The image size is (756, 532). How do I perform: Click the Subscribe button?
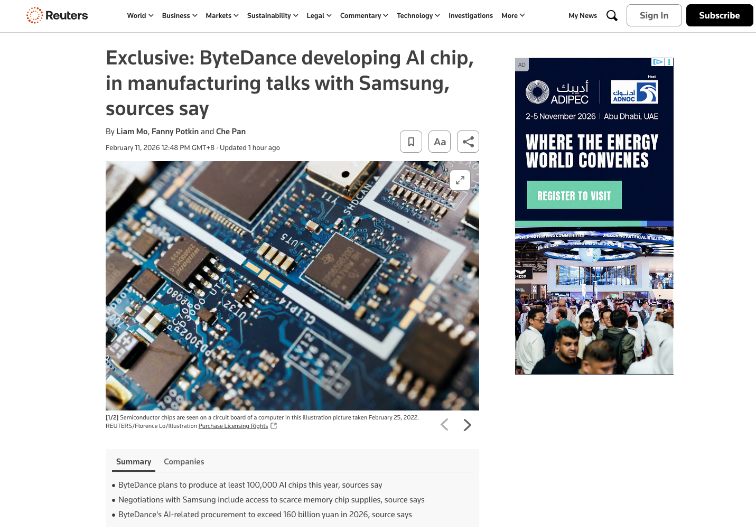pos(719,15)
